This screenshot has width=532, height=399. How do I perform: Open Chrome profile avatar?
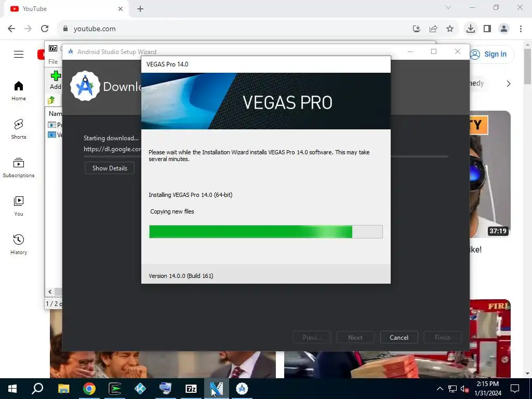(504, 29)
